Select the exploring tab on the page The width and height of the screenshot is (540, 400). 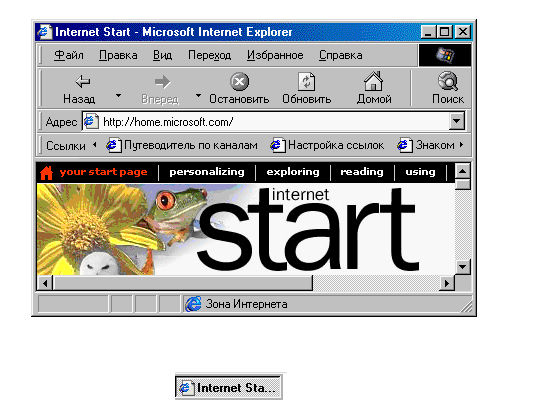(293, 172)
